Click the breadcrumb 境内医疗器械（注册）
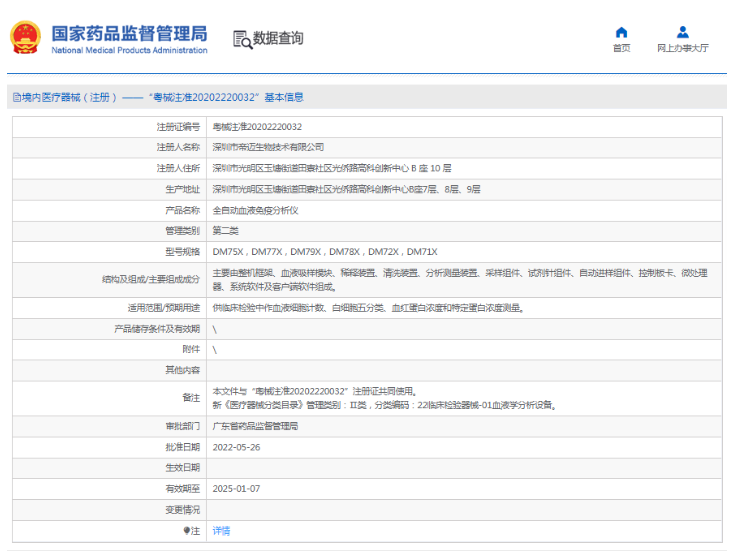Viewport: 744px width, 560px height. tap(69, 97)
